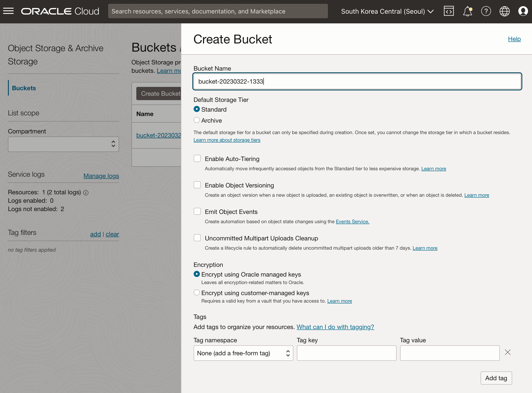Open the user profile avatar menu
Screen dimensions: 532x393
523,11
